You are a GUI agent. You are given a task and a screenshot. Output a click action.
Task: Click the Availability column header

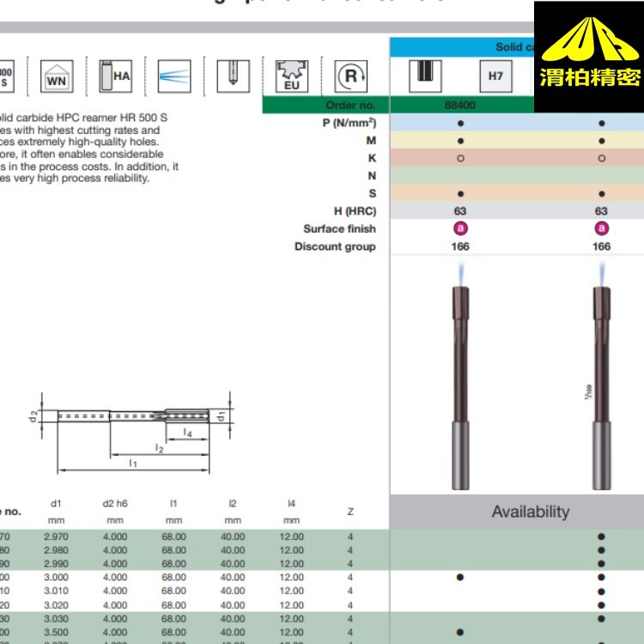[530, 512]
